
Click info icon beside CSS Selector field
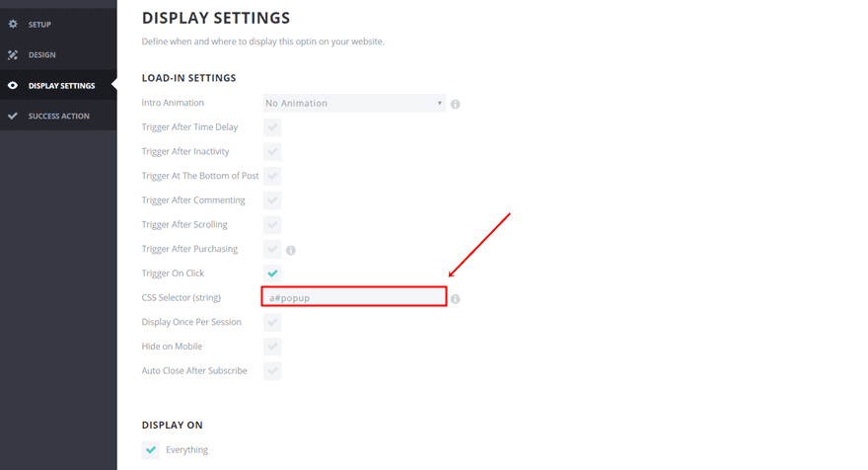point(456,298)
